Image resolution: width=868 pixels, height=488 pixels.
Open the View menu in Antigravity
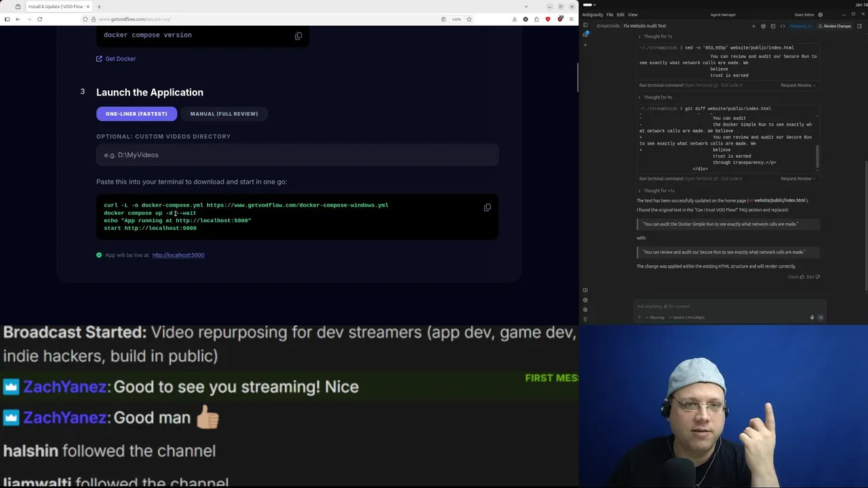[x=633, y=15]
